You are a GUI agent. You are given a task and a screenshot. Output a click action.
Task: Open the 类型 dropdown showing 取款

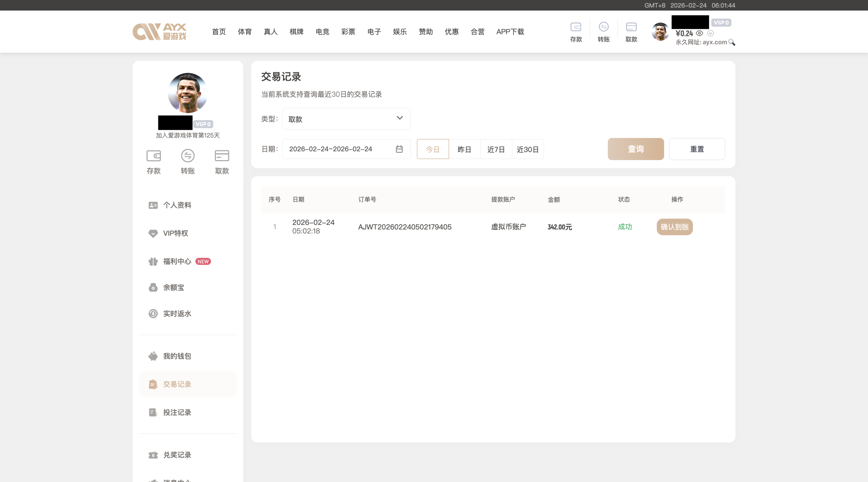[346, 119]
